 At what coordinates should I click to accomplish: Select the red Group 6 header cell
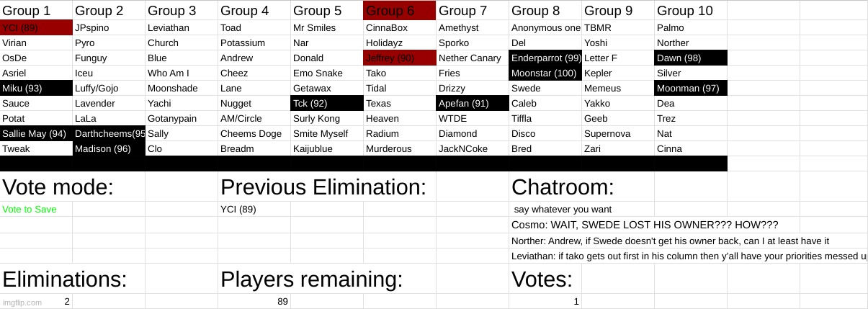(399, 11)
